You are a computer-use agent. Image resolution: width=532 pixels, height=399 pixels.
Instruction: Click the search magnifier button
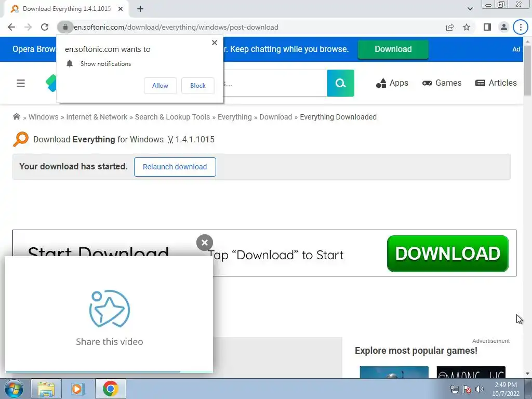[x=341, y=83]
